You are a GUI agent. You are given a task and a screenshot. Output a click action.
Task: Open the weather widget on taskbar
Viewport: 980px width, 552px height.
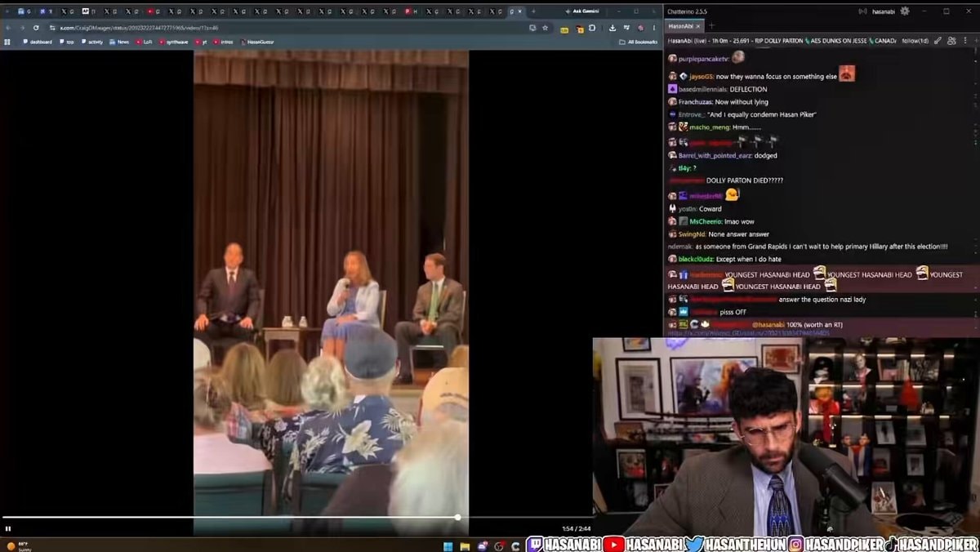click(18, 545)
